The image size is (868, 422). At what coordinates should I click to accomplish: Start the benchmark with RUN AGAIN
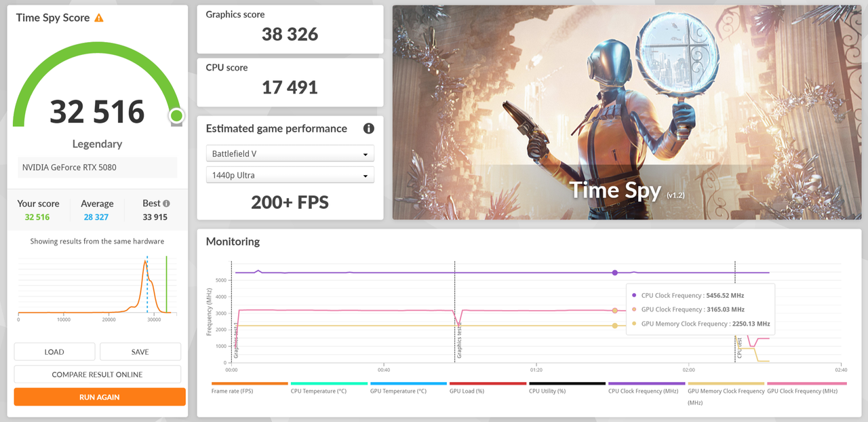[x=100, y=397]
